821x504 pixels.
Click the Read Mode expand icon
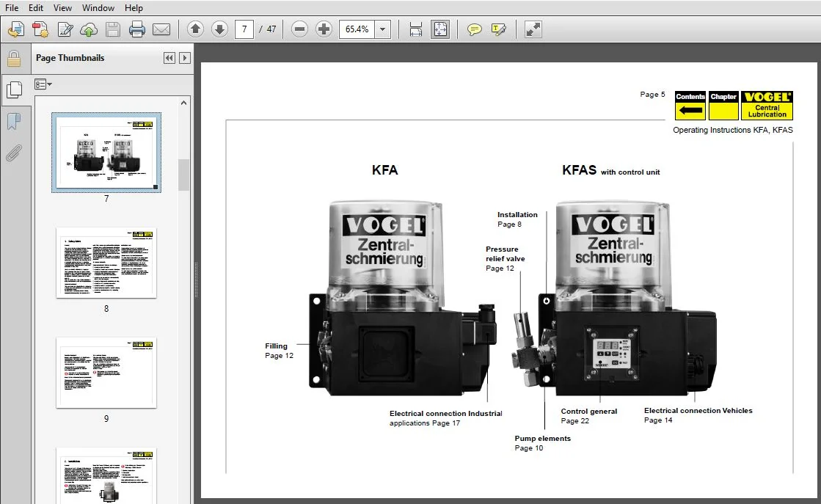tap(533, 29)
